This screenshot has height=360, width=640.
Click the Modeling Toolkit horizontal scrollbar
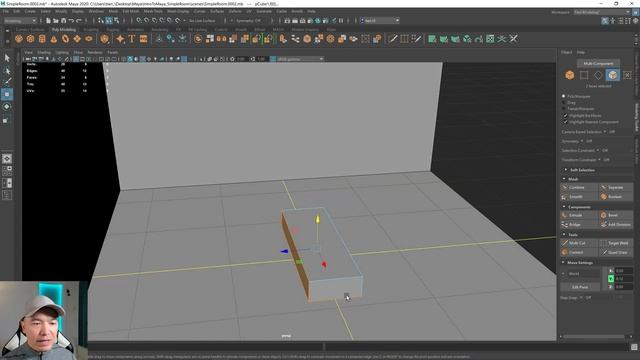[x=594, y=336]
